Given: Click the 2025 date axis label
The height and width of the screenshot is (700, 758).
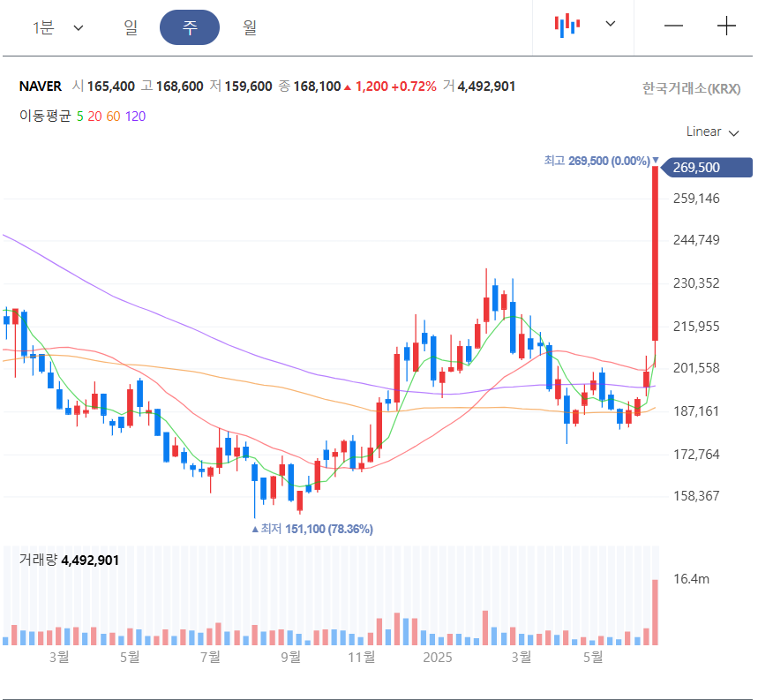Looking at the screenshot, I should (x=438, y=658).
